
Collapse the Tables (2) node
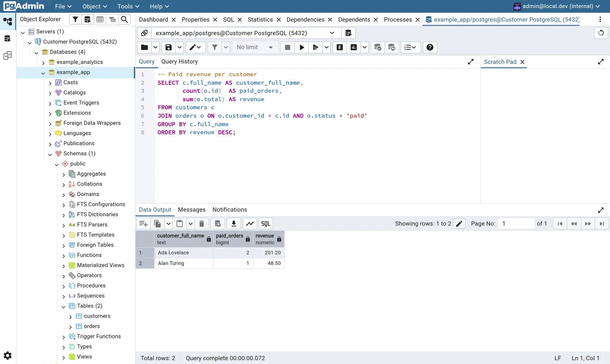(63, 306)
